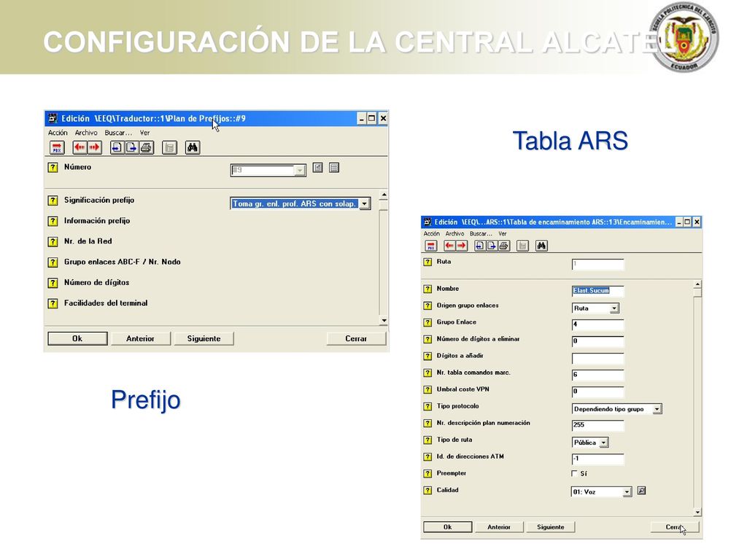Click Ok in the Plan de Prefijos window
The height and width of the screenshot is (560, 747).
pyautogui.click(x=77, y=338)
